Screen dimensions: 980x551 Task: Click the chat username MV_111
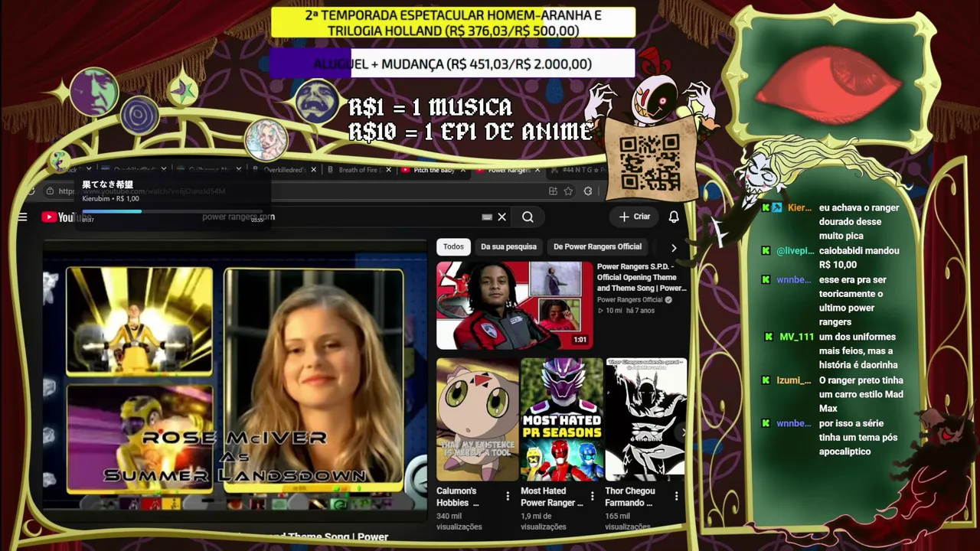[796, 337]
